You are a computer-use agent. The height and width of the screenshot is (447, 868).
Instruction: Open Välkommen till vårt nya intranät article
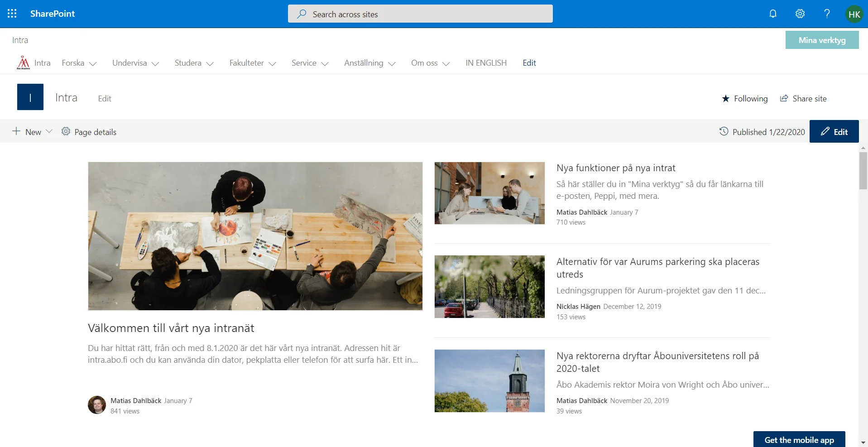pyautogui.click(x=171, y=328)
